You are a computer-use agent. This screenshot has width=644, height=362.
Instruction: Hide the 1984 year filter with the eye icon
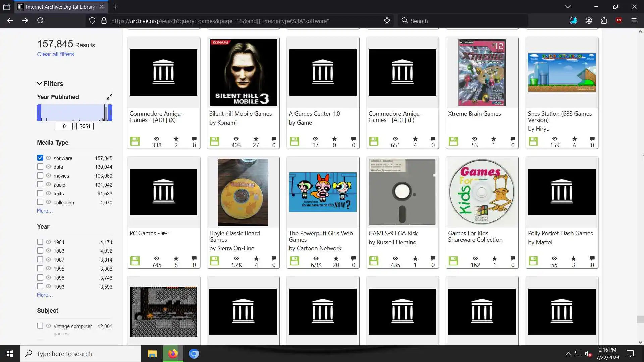pos(48,242)
